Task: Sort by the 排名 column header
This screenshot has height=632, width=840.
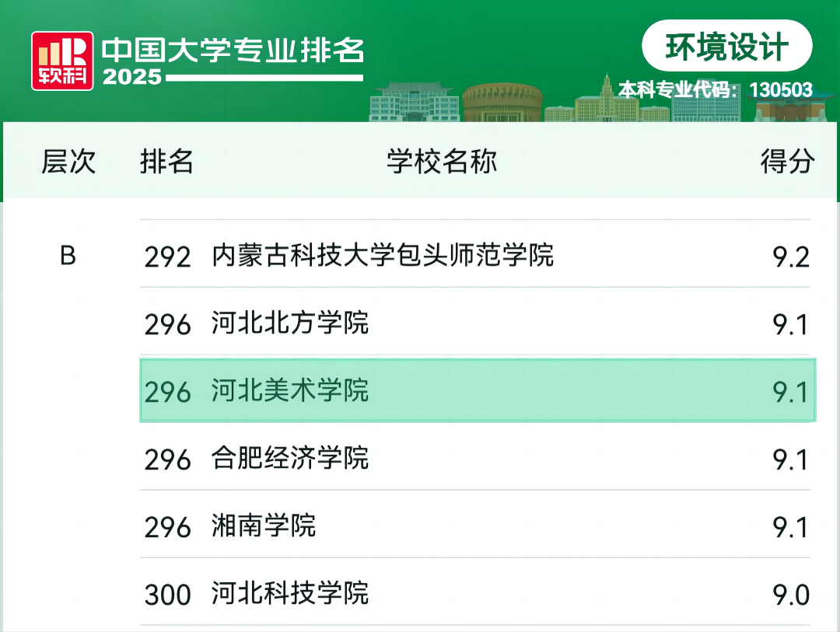Action: (x=166, y=162)
